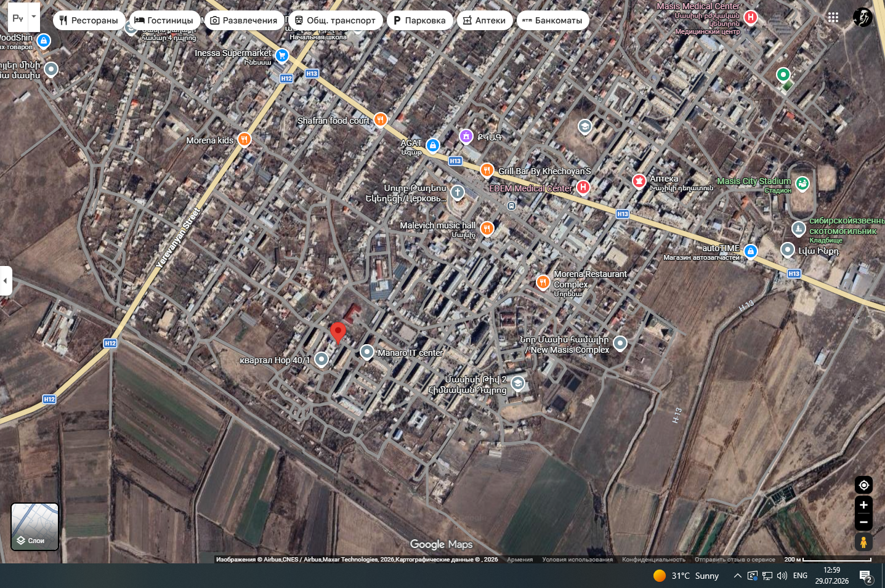Viewport: 885px width, 588px height.
Task: Show hidden system tray icons
Action: click(x=737, y=576)
